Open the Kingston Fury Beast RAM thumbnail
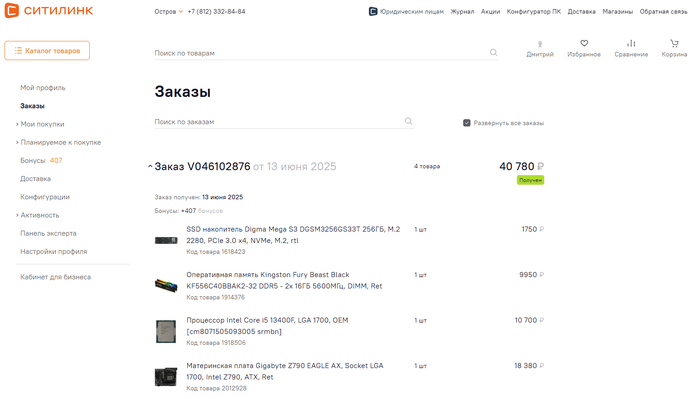This screenshot has width=700, height=399. [x=166, y=285]
